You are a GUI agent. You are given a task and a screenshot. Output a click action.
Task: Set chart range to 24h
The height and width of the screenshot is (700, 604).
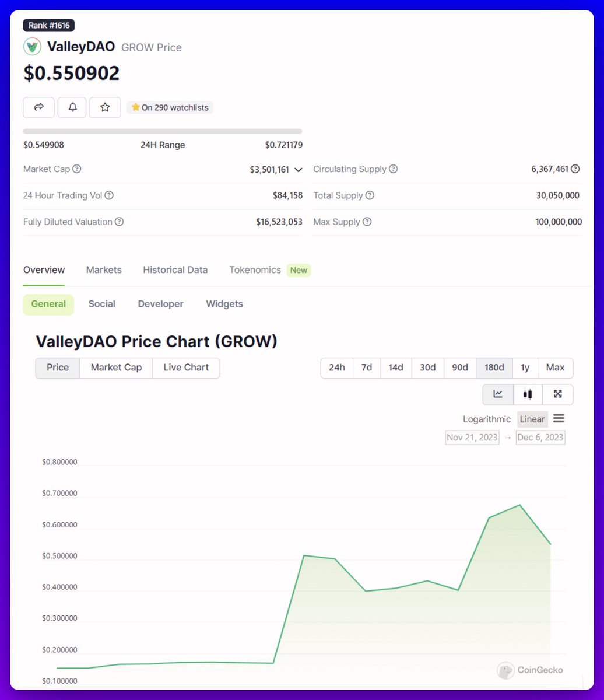(337, 367)
